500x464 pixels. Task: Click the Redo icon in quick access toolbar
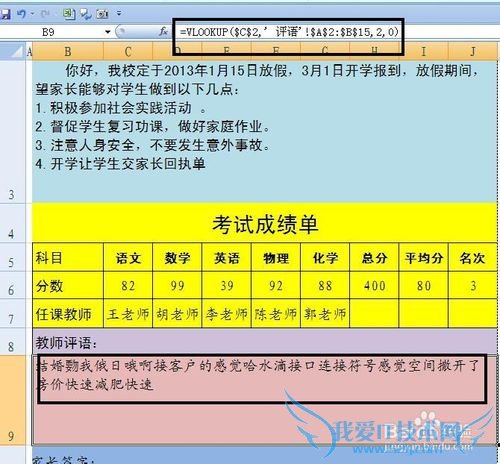(45, 14)
